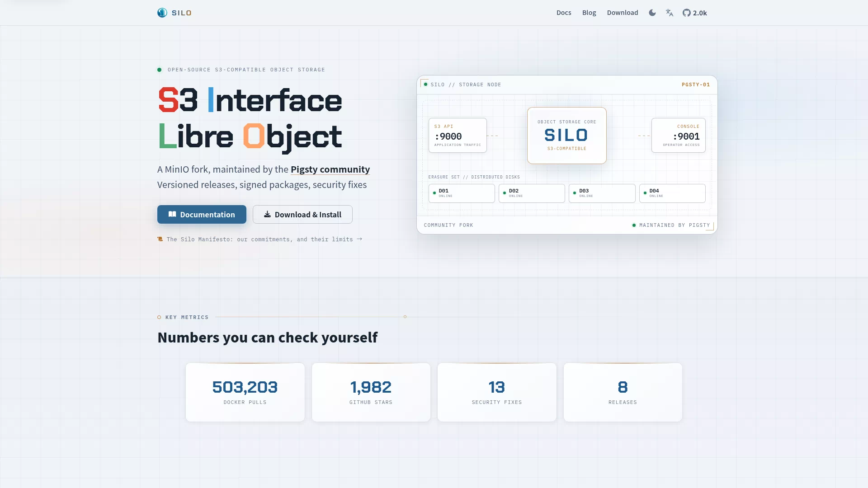This screenshot has width=868, height=488.
Task: Click the scroll icon beside Silo Manifesto
Action: 160,239
